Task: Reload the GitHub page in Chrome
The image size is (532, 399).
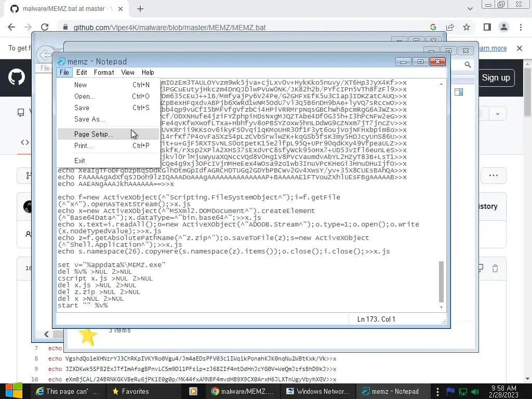Action: [45, 27]
